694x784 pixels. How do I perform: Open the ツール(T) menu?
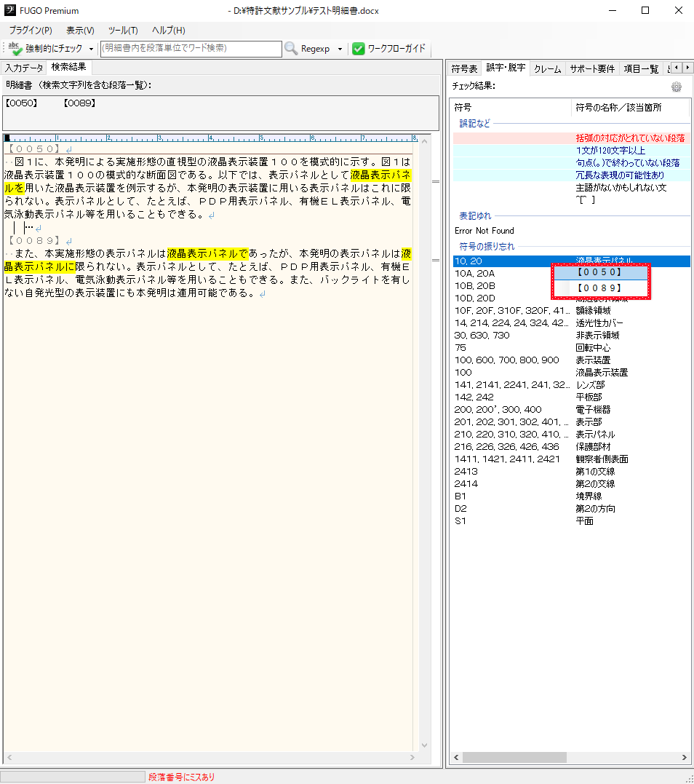pyautogui.click(x=123, y=31)
